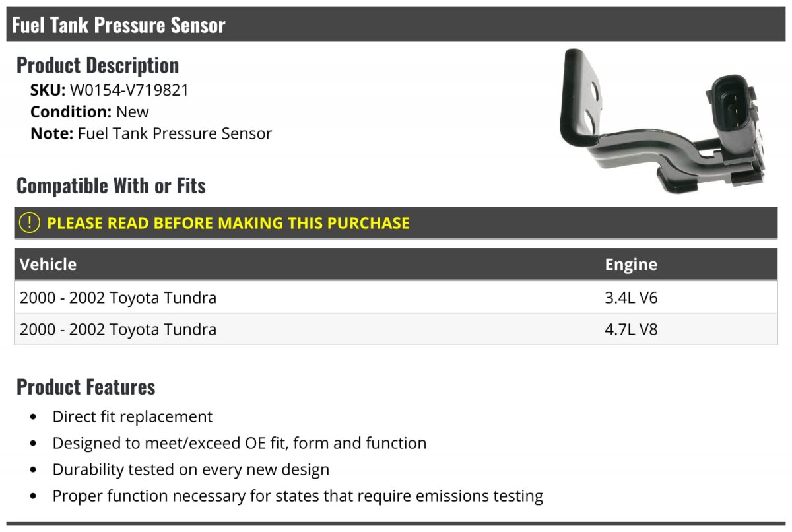This screenshot has height=532, width=792.
Task: Click the Product Description heading
Action: [98, 65]
